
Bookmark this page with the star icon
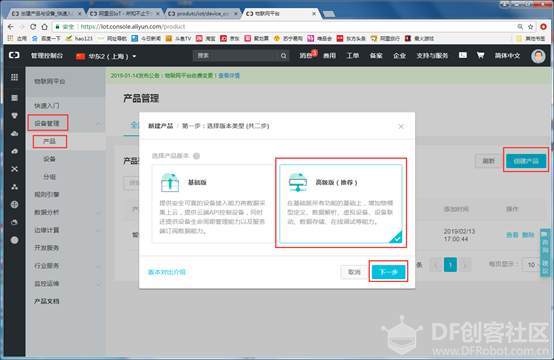tap(530, 27)
